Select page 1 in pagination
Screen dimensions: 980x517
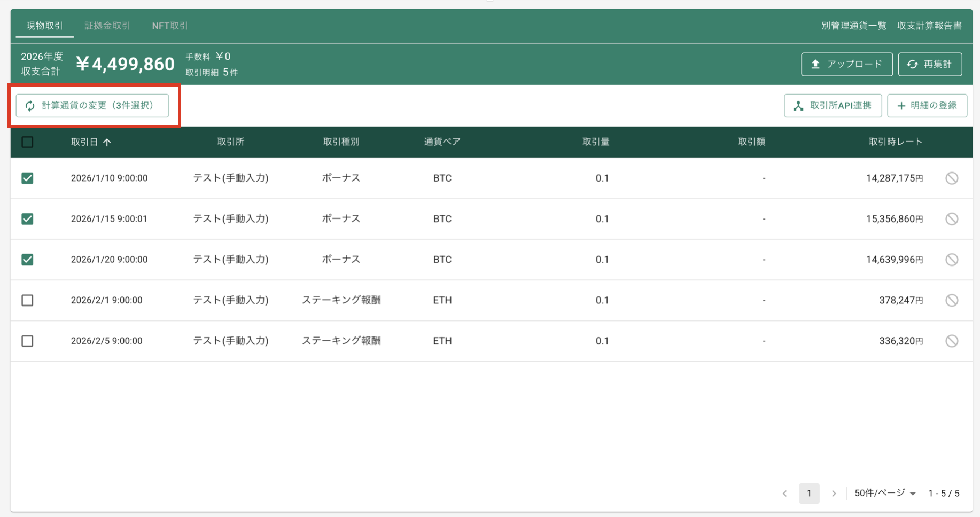pos(809,493)
